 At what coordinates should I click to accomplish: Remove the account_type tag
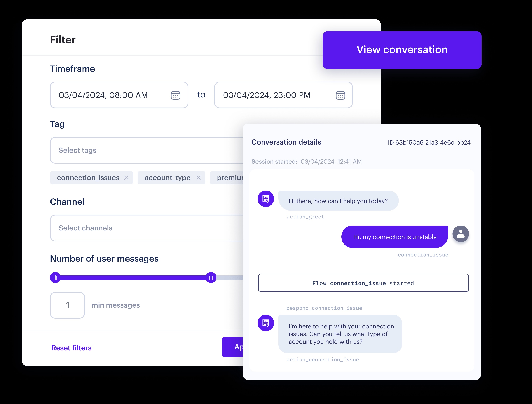point(199,178)
